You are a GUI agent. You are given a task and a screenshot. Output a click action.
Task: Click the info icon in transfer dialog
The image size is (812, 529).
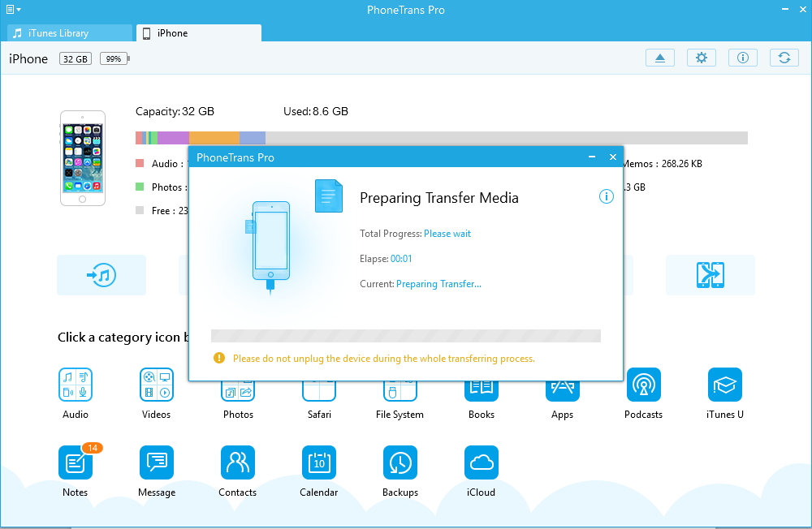pos(606,197)
